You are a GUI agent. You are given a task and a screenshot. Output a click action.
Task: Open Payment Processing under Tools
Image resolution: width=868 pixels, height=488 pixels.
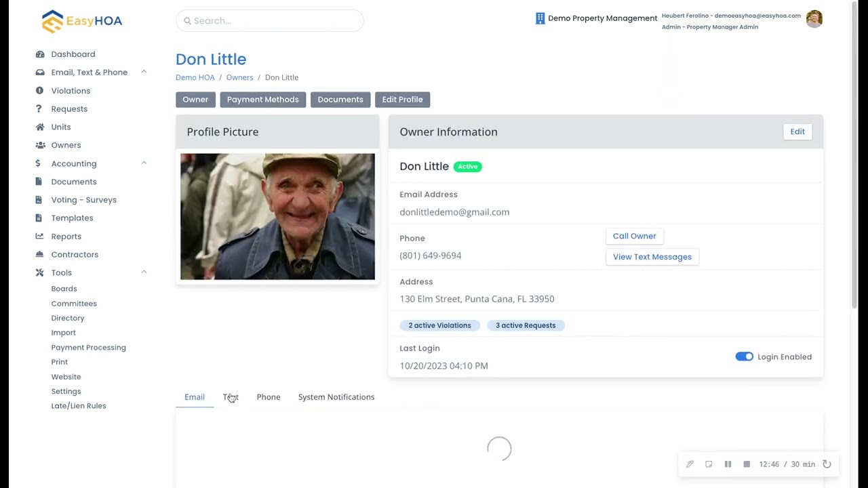tap(89, 348)
